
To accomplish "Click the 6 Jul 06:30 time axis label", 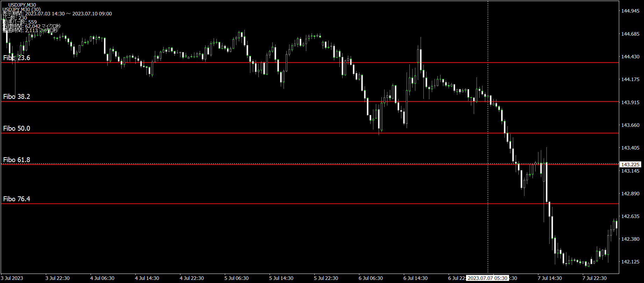I will point(371,278).
